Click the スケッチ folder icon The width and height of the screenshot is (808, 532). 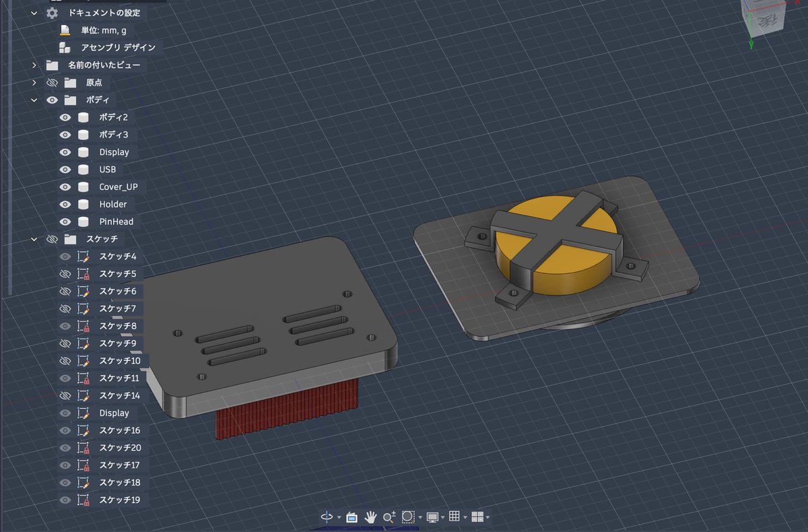tap(70, 239)
